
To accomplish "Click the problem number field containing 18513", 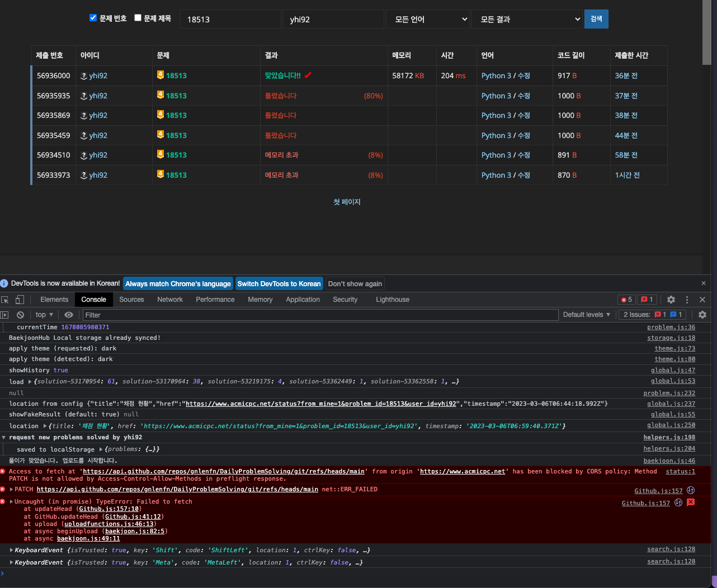I will click(x=231, y=19).
